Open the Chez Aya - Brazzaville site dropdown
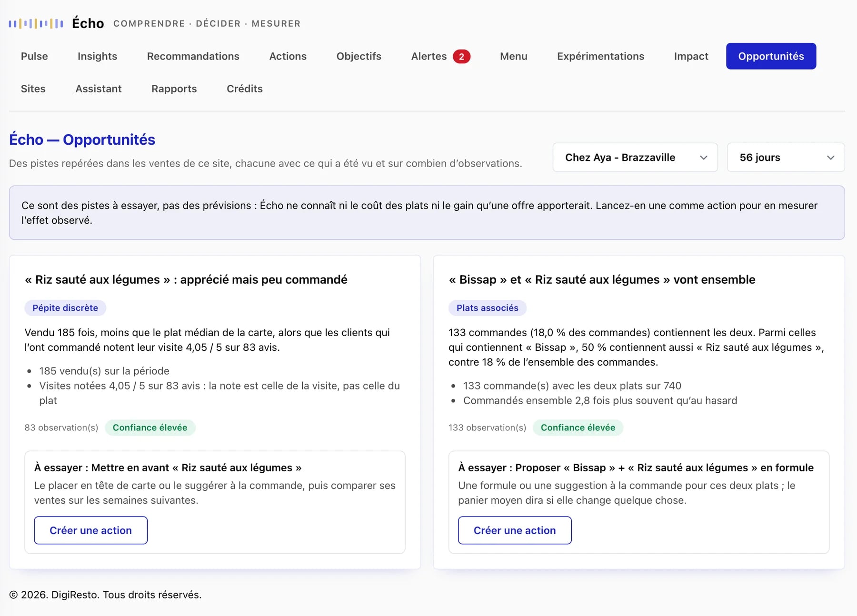This screenshot has height=616, width=857. click(x=635, y=158)
